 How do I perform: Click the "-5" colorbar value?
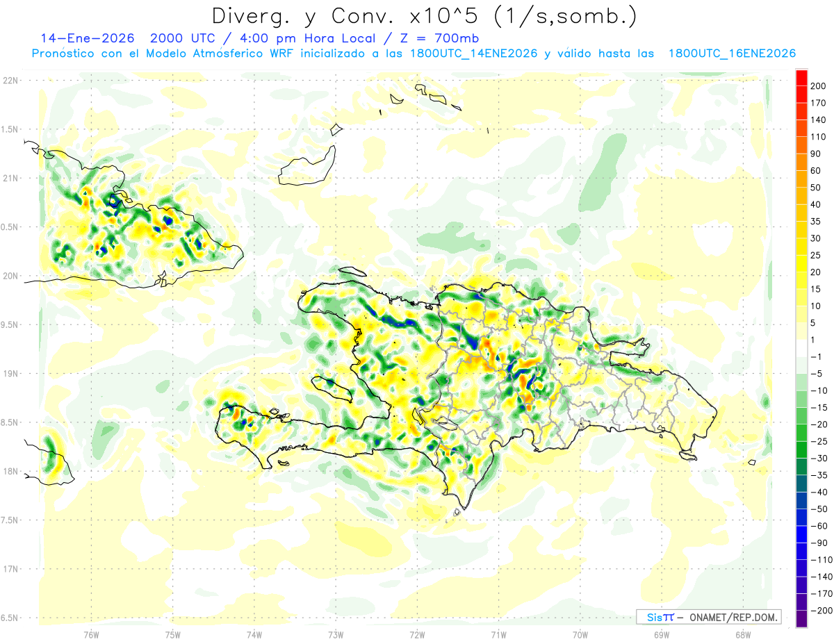[817, 374]
